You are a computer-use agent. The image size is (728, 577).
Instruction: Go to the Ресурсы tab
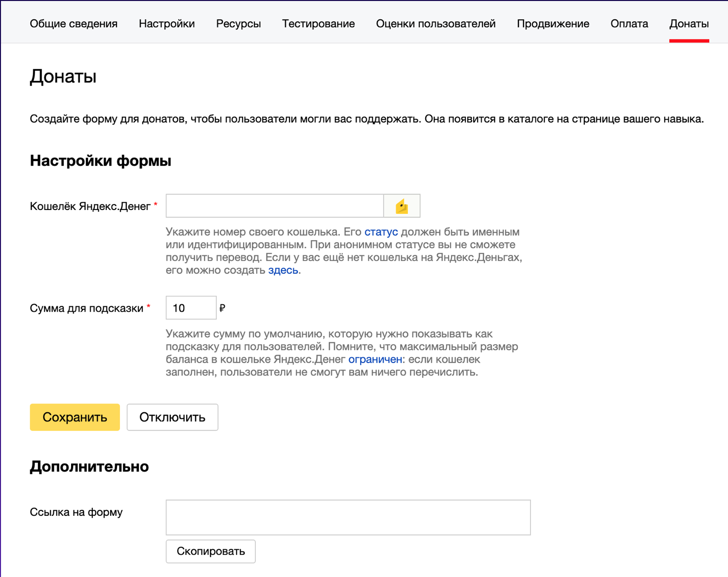click(239, 24)
